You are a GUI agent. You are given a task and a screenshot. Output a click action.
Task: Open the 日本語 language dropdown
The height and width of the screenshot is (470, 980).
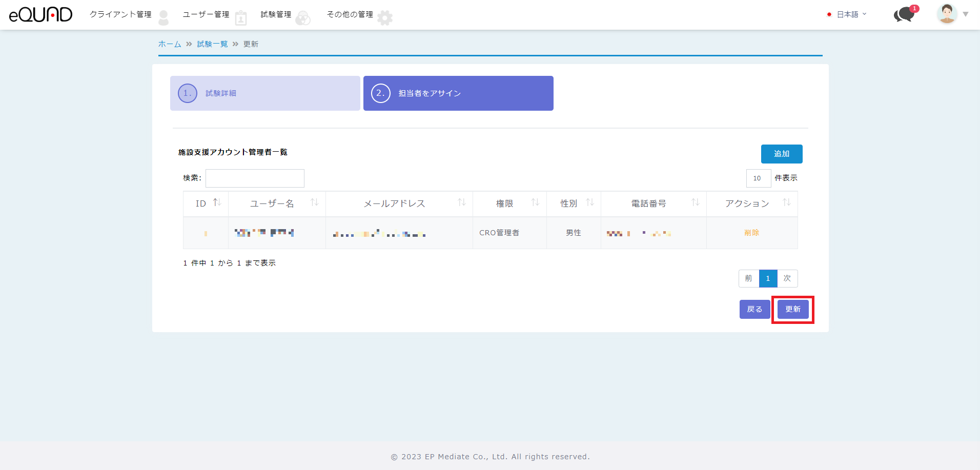click(847, 14)
